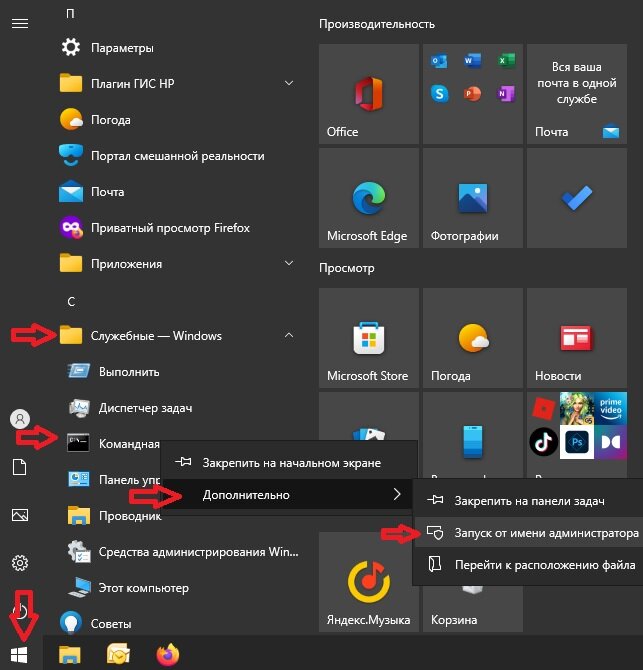
Task: Open the Дополнительно submenu
Action: (289, 495)
